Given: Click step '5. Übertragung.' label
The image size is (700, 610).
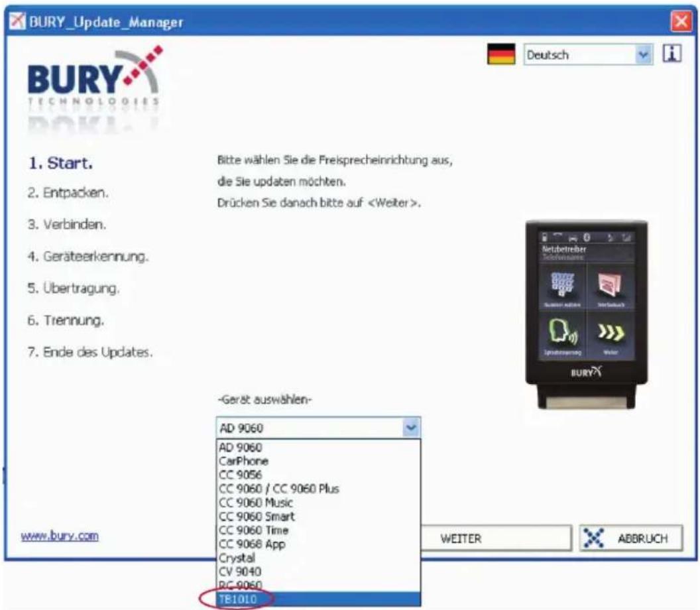Looking at the screenshot, I should pos(73,288).
